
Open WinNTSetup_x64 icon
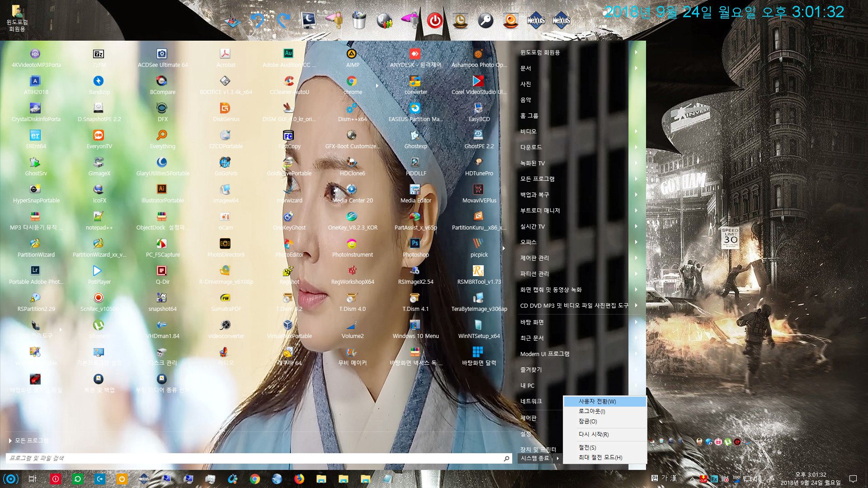click(x=478, y=326)
